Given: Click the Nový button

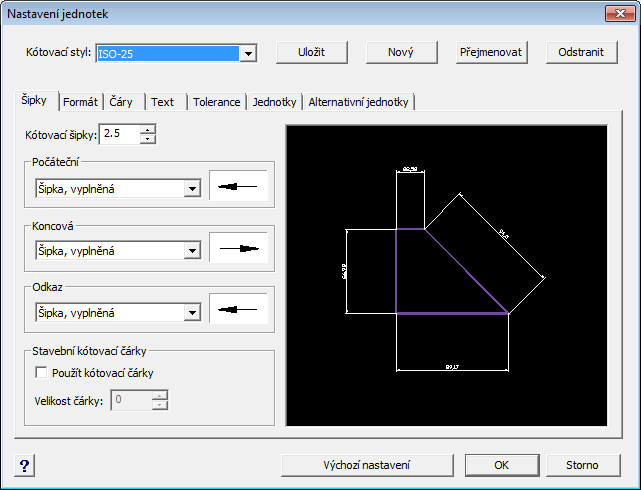Looking at the screenshot, I should point(401,52).
